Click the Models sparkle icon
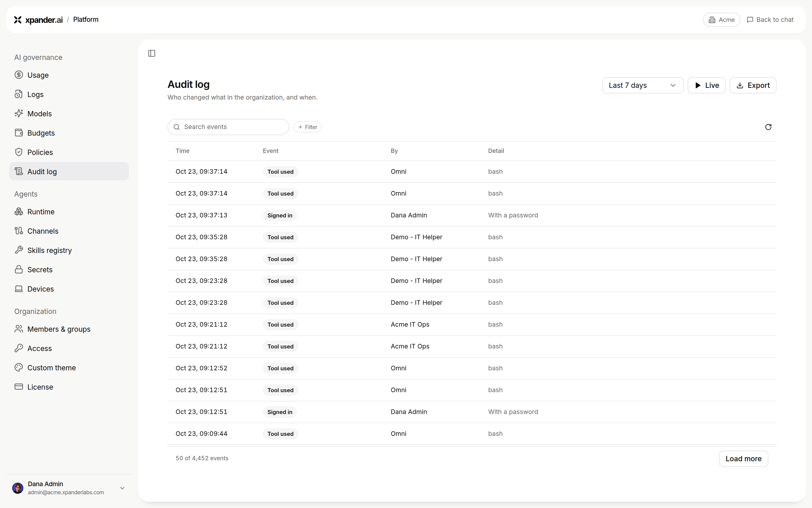 pos(19,114)
